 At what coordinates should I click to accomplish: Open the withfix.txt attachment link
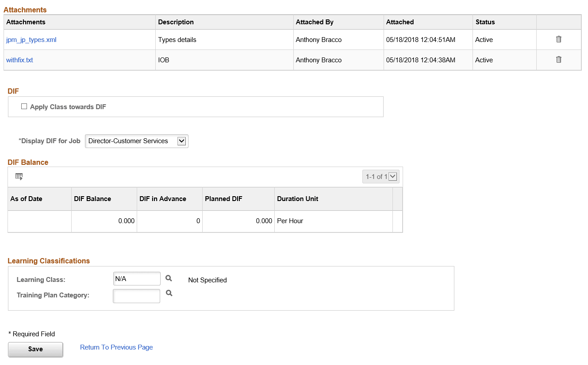19,60
